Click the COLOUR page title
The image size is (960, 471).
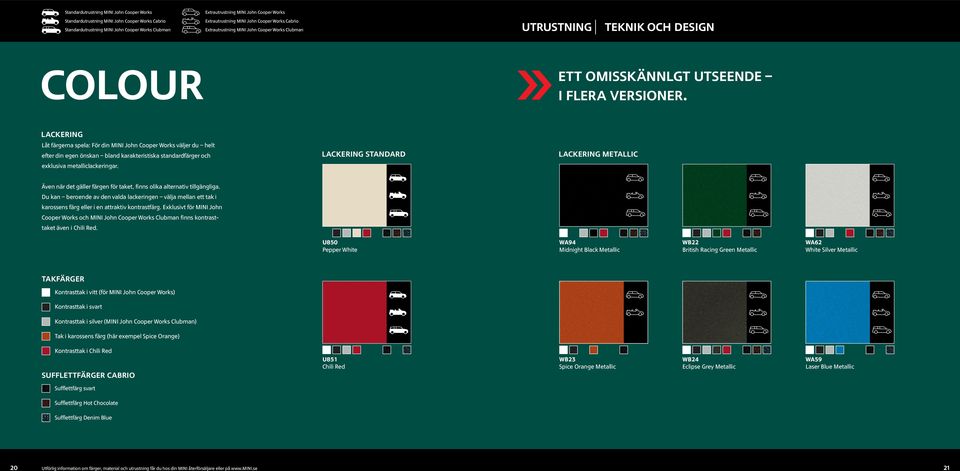coord(122,86)
